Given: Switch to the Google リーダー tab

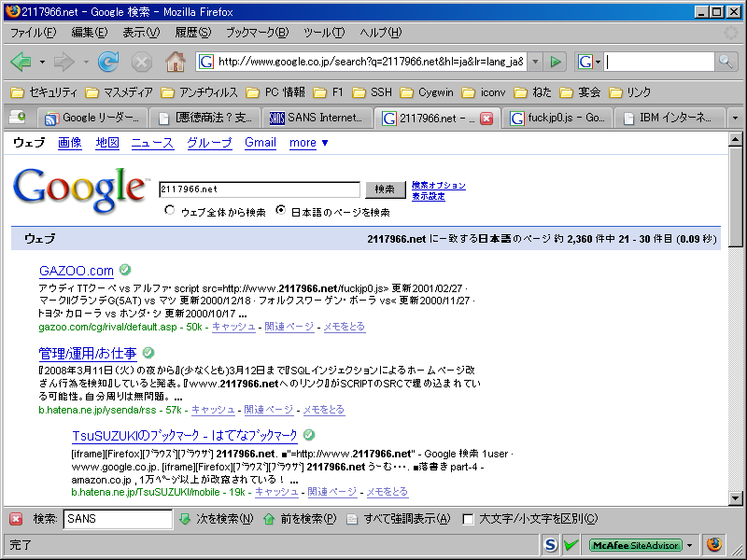Looking at the screenshot, I should (92, 118).
